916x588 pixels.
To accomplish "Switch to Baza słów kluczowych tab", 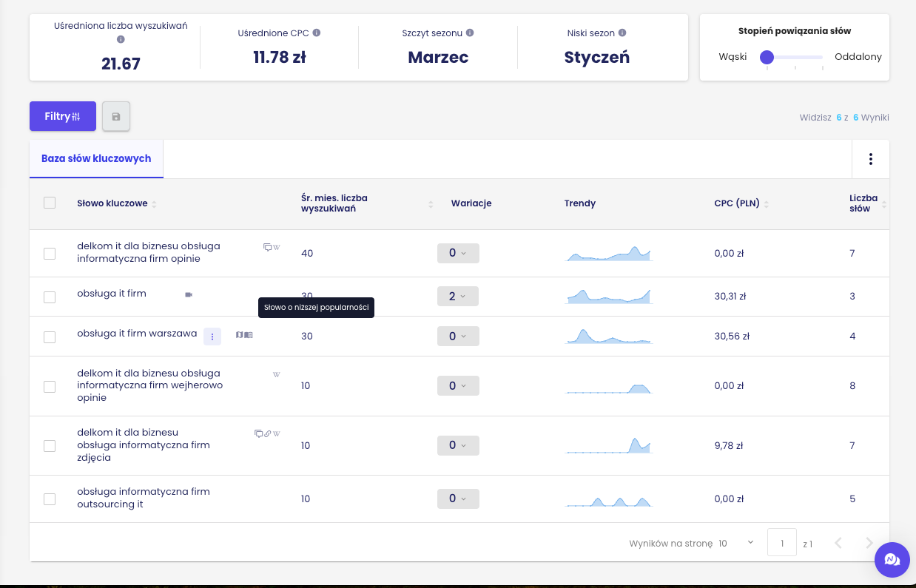I will click(96, 159).
